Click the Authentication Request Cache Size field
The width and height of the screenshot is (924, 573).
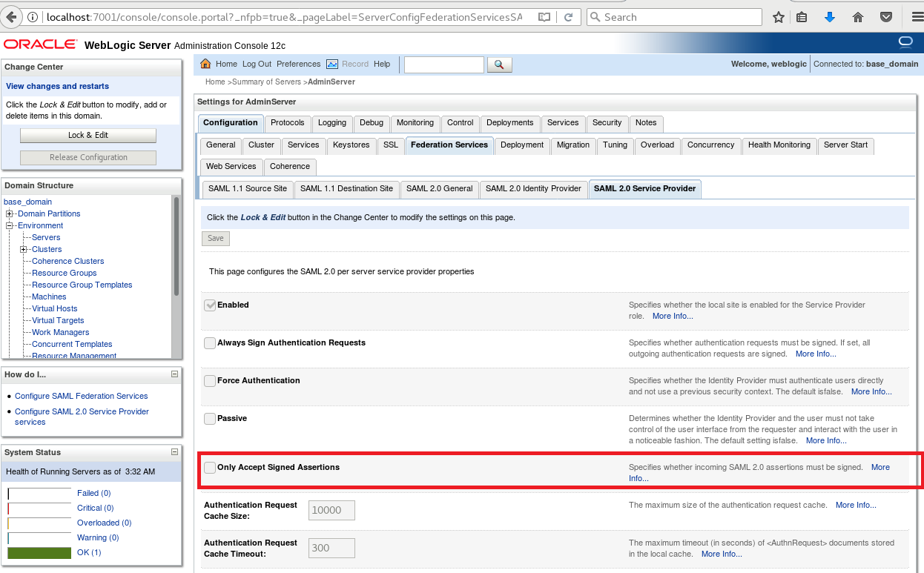click(331, 510)
